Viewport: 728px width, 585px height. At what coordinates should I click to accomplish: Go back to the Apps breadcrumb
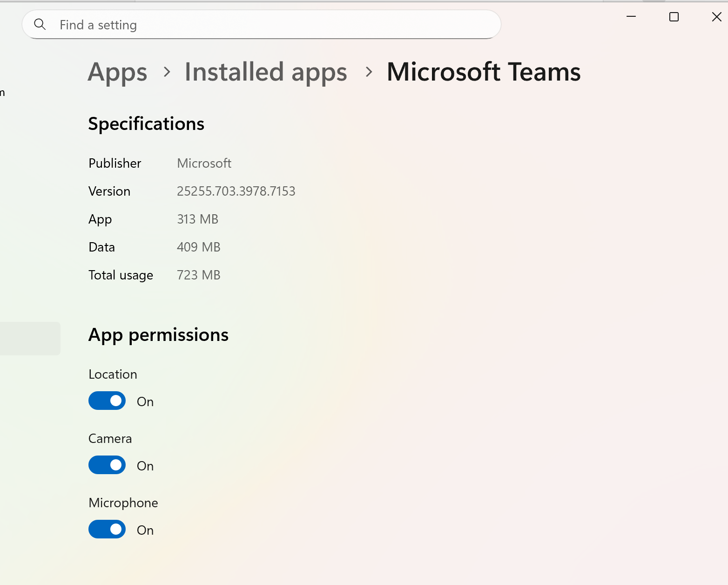point(117,72)
